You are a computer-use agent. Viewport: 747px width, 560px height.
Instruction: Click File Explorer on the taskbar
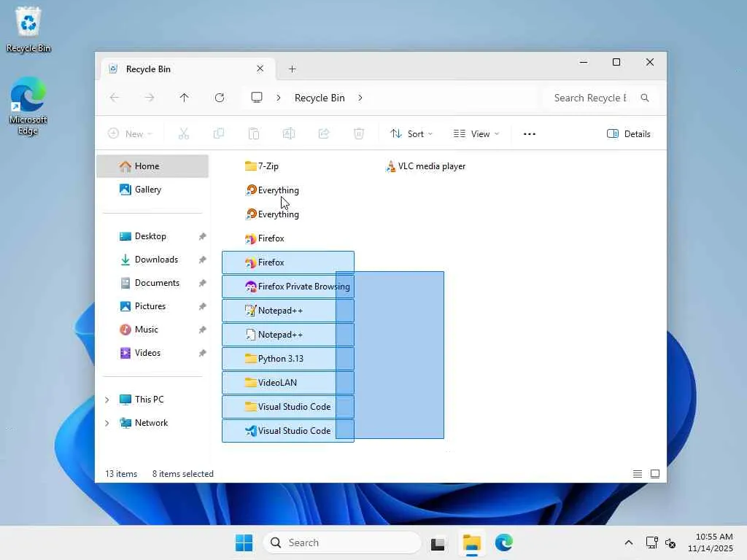(x=471, y=542)
